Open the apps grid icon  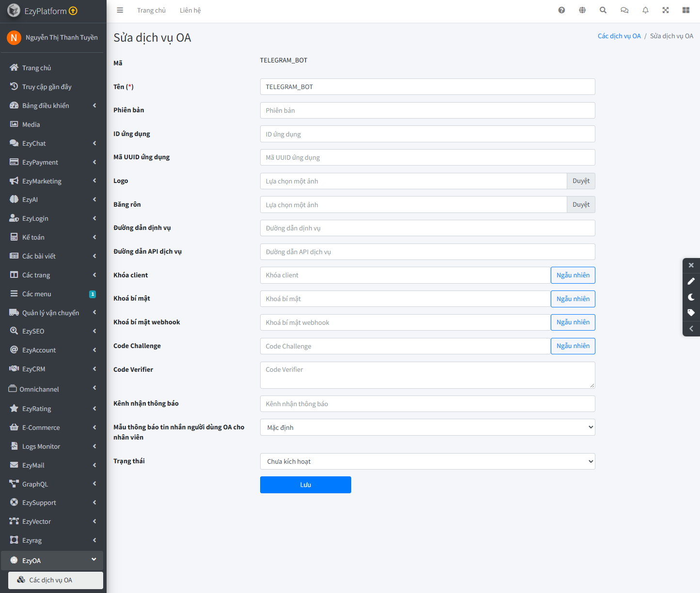[x=686, y=10]
